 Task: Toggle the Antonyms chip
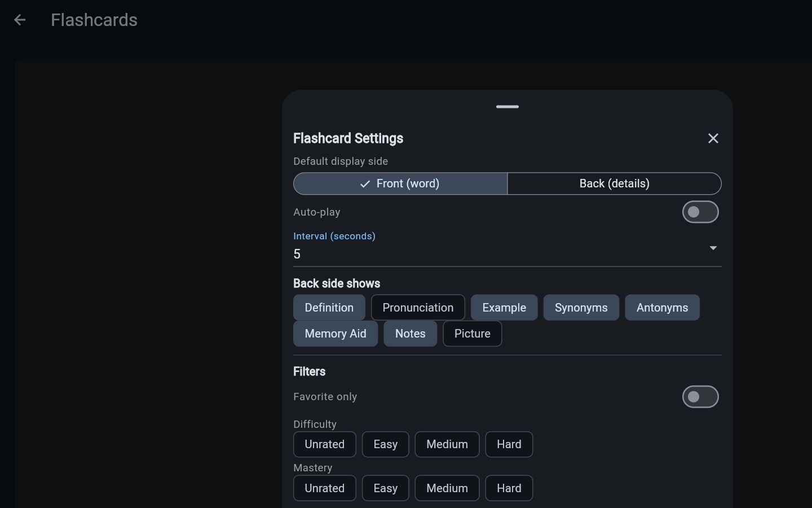click(x=662, y=308)
